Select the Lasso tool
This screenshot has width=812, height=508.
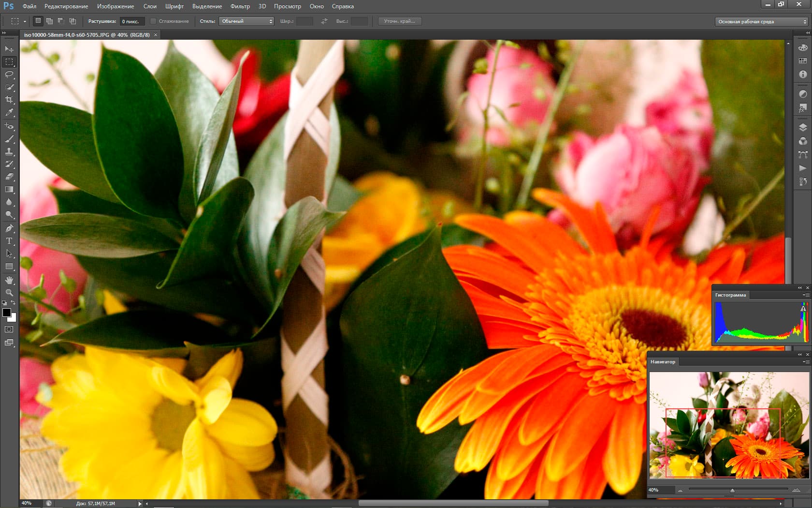click(x=9, y=75)
